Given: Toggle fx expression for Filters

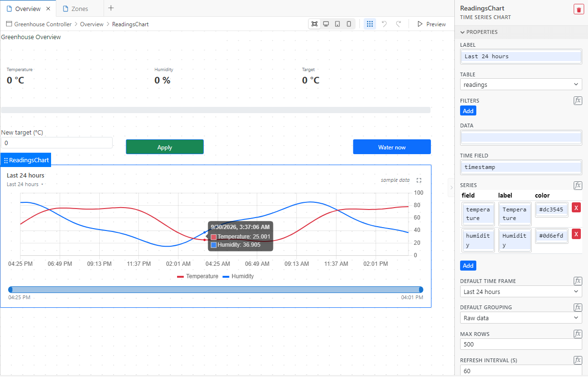Looking at the screenshot, I should point(577,100).
